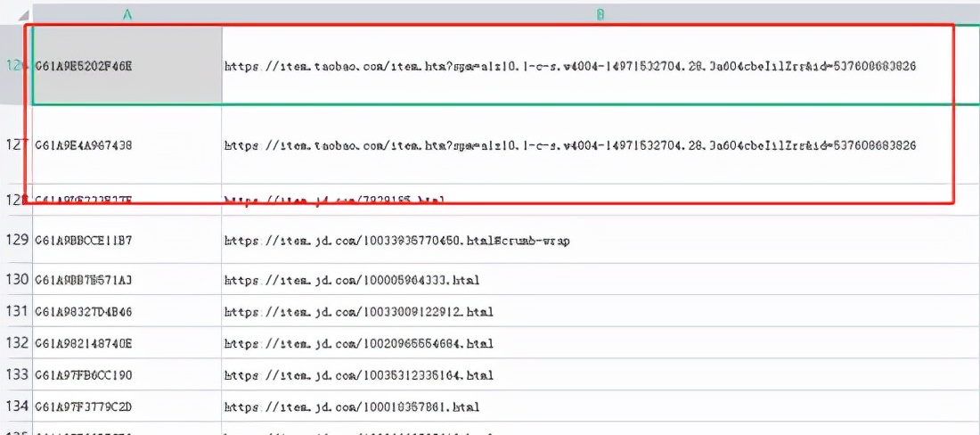Select row header 130
Screen dimensions: 980x435
point(16,279)
